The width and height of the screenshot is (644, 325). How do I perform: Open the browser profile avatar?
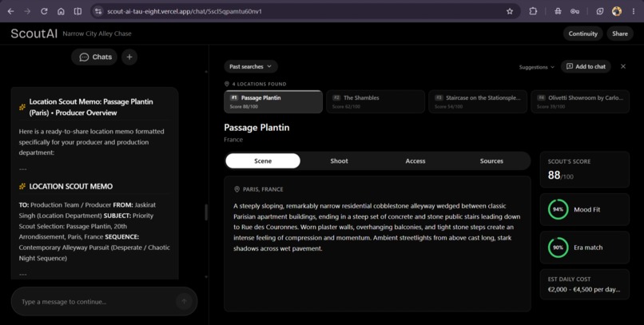click(x=617, y=11)
